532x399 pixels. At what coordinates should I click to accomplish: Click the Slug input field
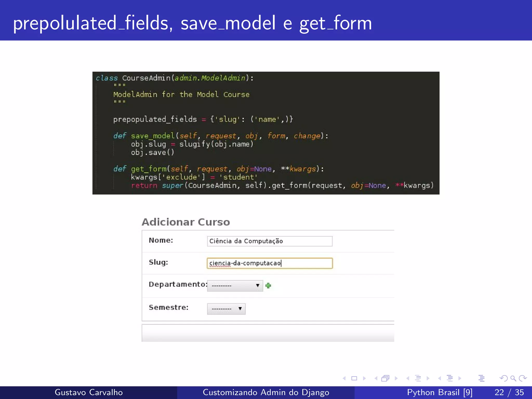pyautogui.click(x=270, y=263)
